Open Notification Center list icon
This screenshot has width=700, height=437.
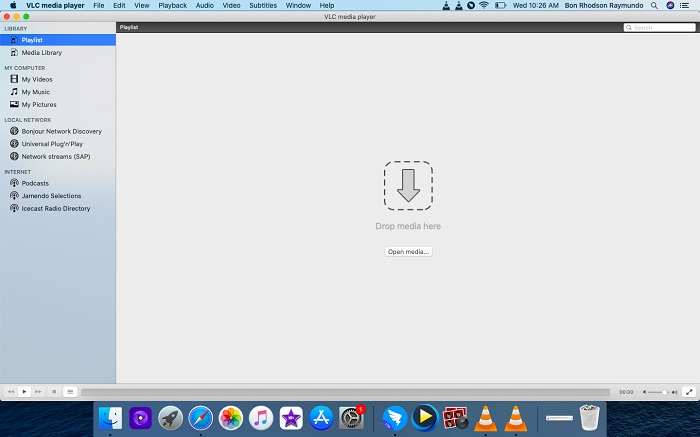[x=684, y=5]
